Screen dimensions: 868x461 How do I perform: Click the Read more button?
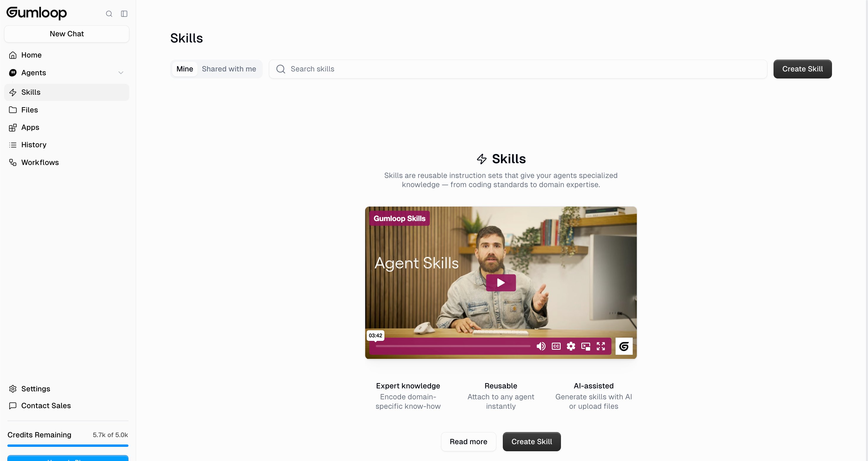click(x=468, y=442)
